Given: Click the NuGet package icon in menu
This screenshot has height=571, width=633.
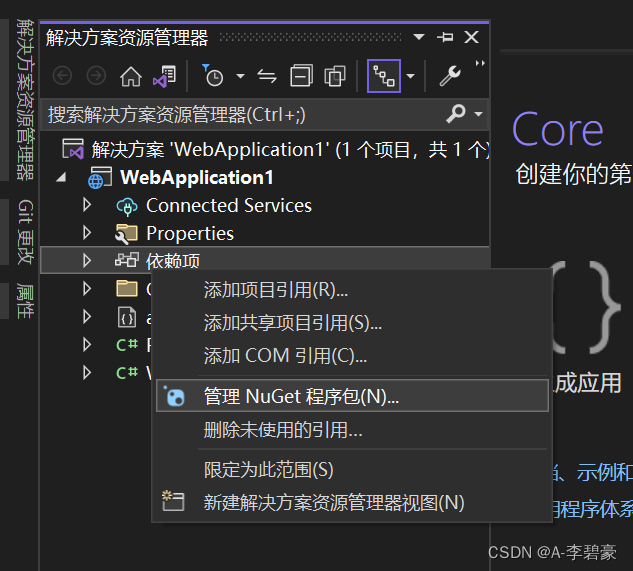Looking at the screenshot, I should (174, 396).
